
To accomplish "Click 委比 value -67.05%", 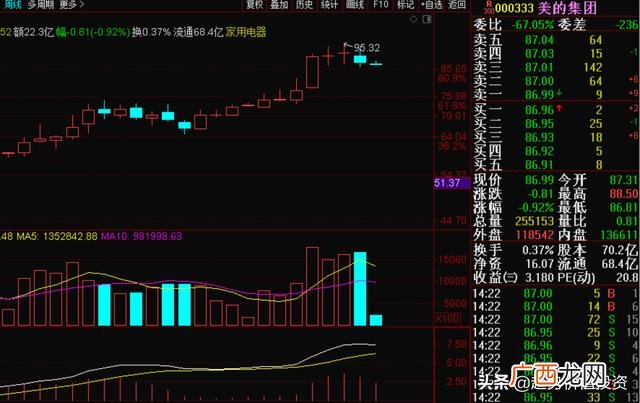I will pyautogui.click(x=533, y=24).
